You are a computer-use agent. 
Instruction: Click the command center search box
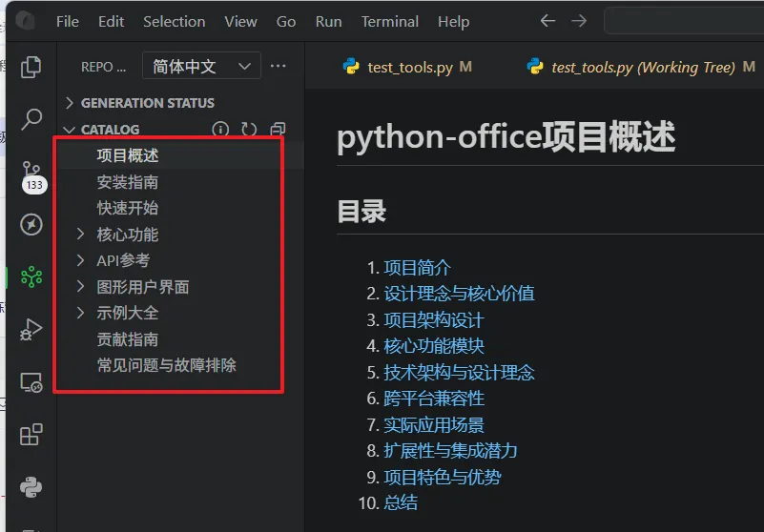click(684, 21)
